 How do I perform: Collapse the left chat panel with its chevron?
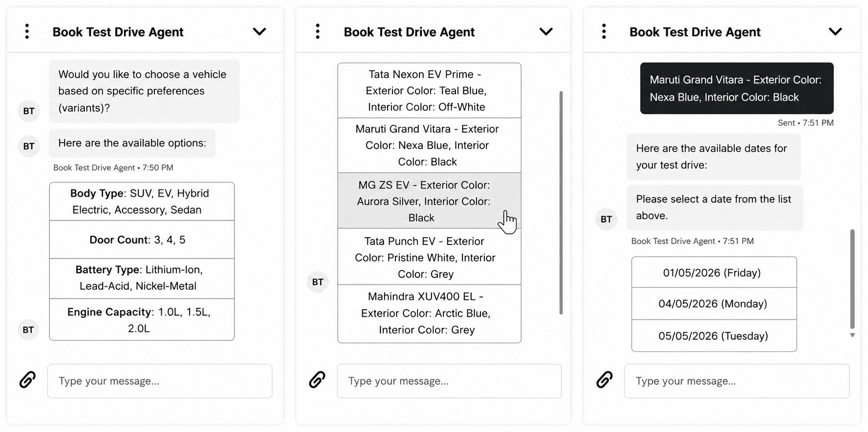coord(259,32)
